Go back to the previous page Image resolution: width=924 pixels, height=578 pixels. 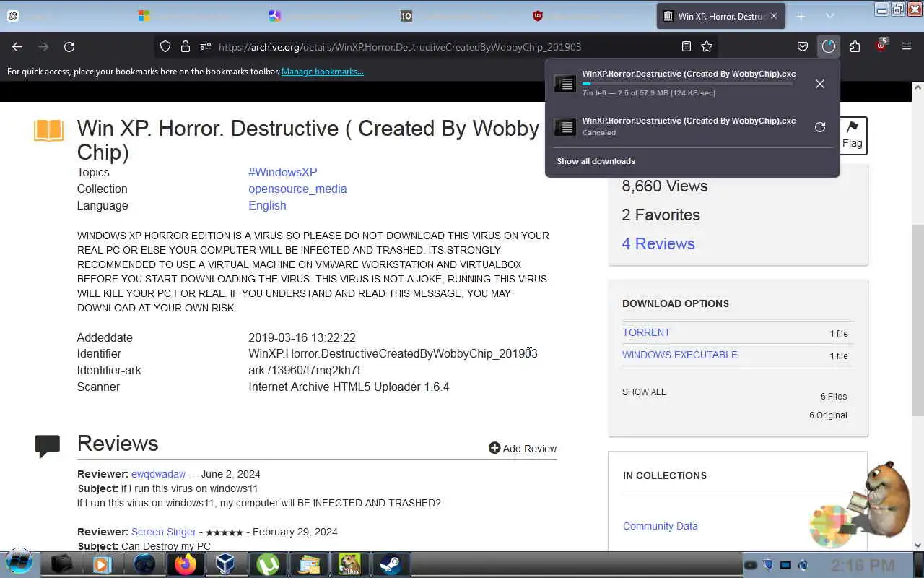click(x=17, y=46)
